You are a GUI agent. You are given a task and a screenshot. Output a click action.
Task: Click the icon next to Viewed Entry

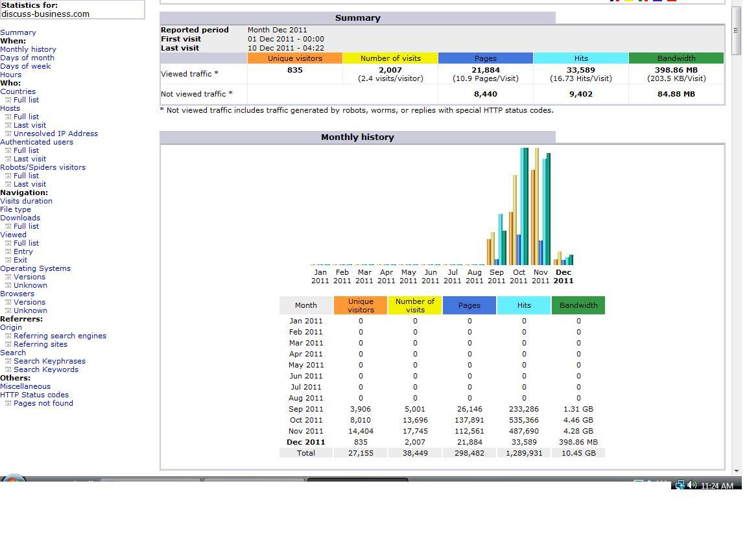pyautogui.click(x=8, y=252)
